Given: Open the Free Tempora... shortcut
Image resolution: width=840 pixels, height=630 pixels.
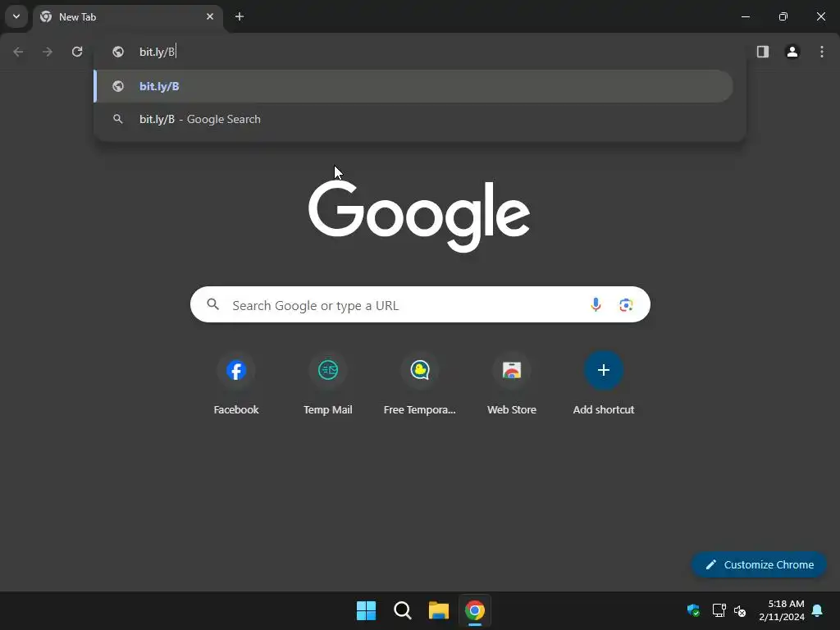Looking at the screenshot, I should tap(420, 384).
